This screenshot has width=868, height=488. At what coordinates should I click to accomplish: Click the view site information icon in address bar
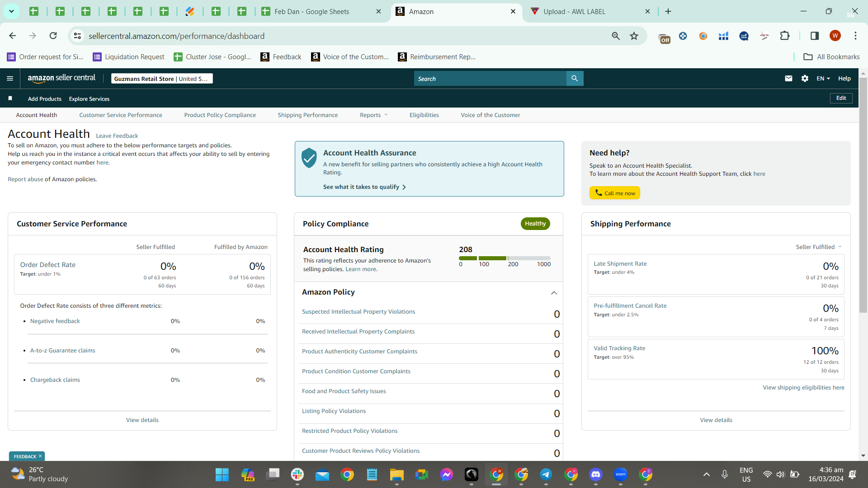pyautogui.click(x=78, y=36)
